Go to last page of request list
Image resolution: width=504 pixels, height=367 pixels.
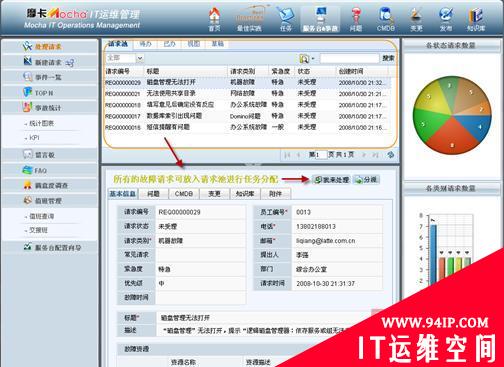tap(375, 155)
